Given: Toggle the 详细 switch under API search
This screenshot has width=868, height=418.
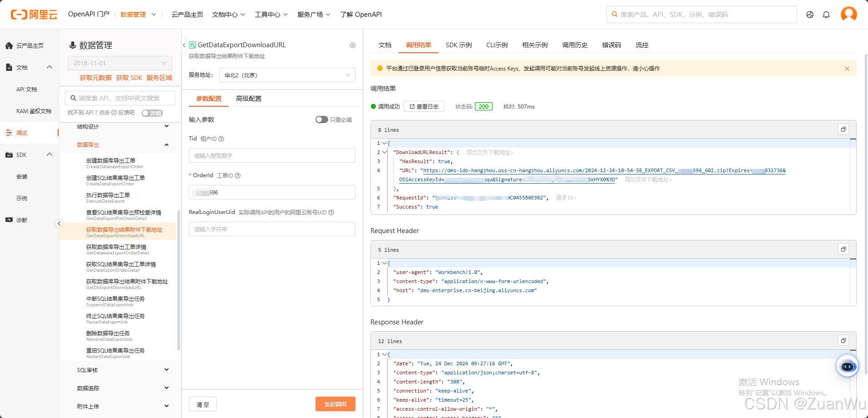Looking at the screenshot, I should 152,113.
